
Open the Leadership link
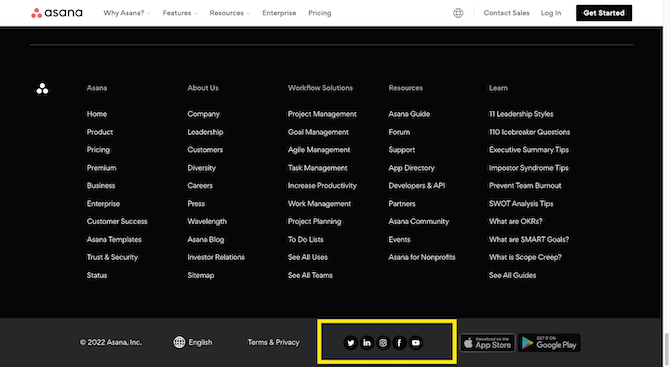click(x=205, y=132)
